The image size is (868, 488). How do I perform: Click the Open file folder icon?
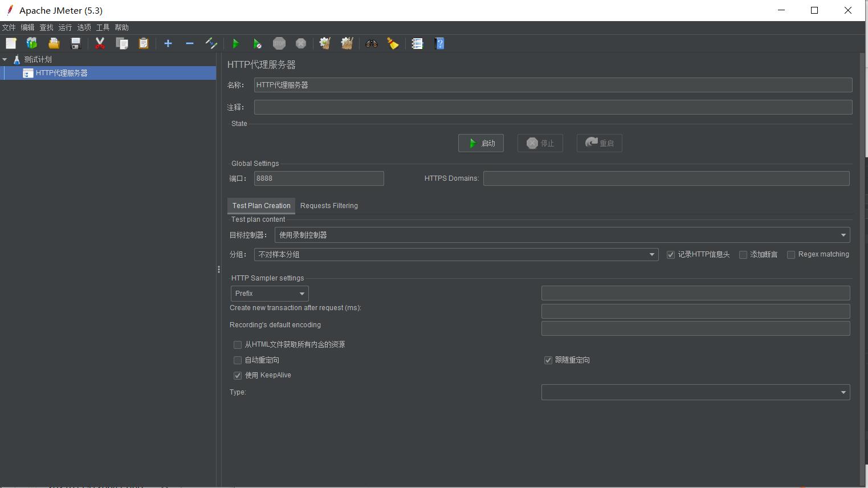click(x=54, y=43)
